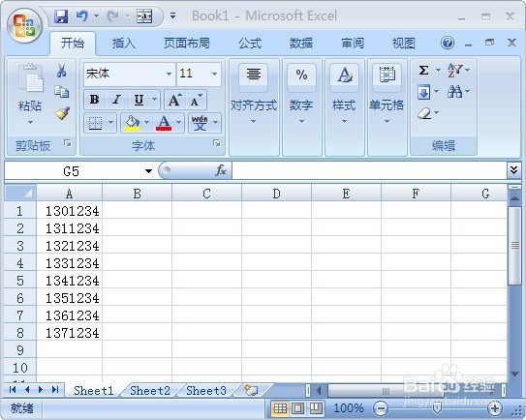
Task: Open the font size 11 dropdown
Action: tap(214, 74)
